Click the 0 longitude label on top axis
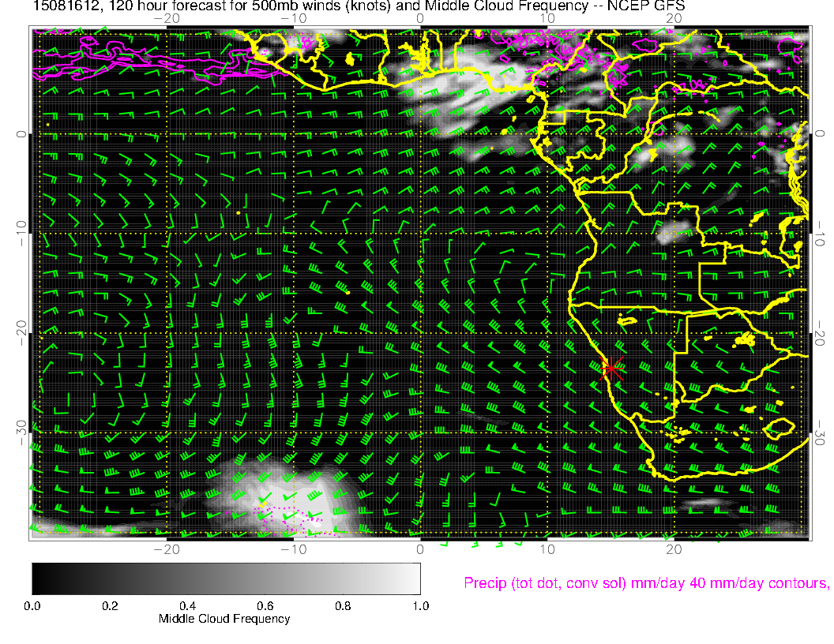The height and width of the screenshot is (644, 834). [420, 18]
